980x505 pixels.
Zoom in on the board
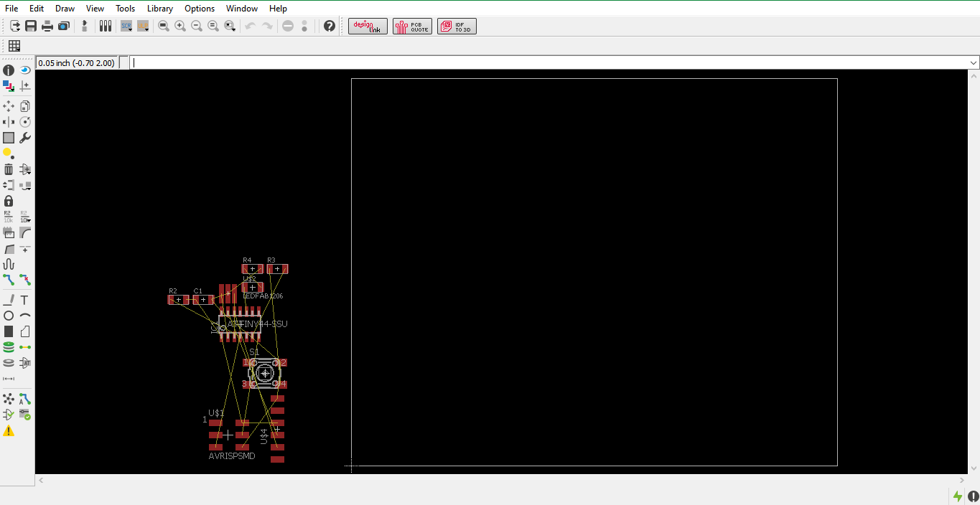[180, 26]
